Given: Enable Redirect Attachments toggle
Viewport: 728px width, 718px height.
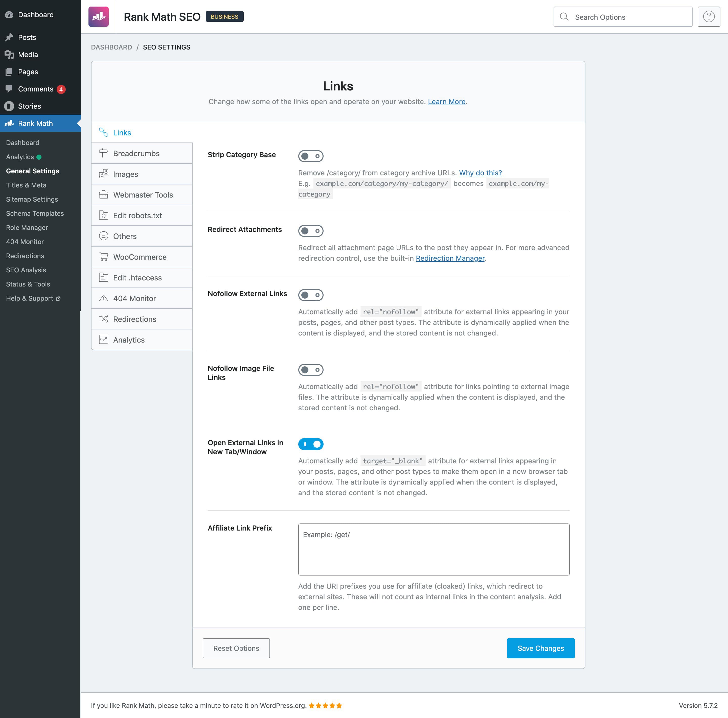Looking at the screenshot, I should [310, 231].
